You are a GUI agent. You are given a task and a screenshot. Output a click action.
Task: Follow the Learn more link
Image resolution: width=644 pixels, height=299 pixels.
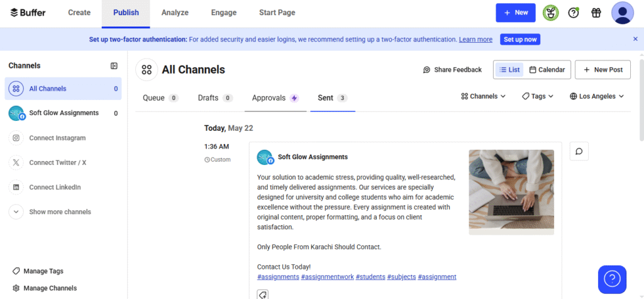tap(475, 40)
